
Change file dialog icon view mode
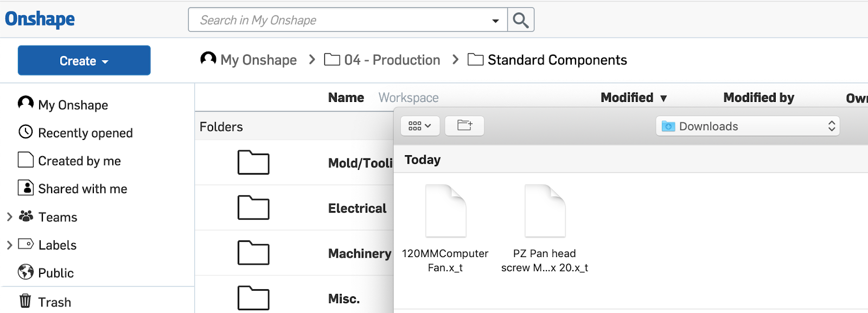coord(419,126)
